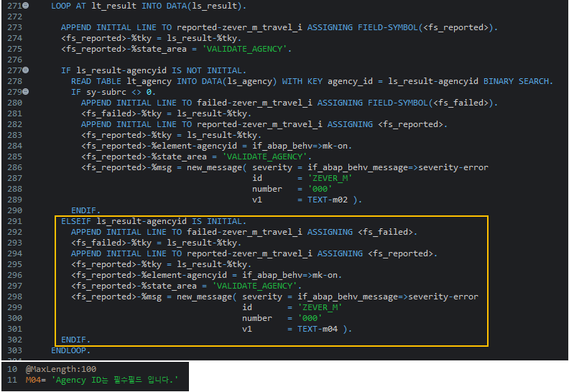Click BINARY SEARCH keyword on line 278
The height and width of the screenshot is (392, 569).
(517, 81)
